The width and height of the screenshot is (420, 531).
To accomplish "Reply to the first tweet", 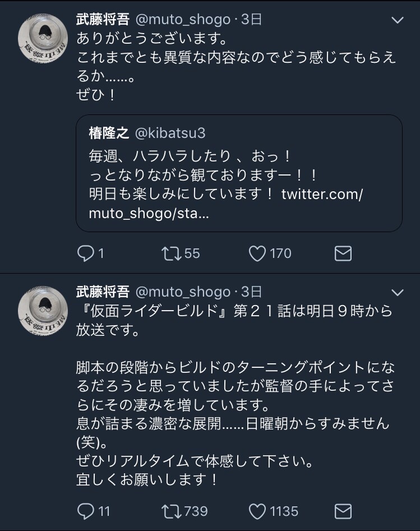I will tap(85, 254).
